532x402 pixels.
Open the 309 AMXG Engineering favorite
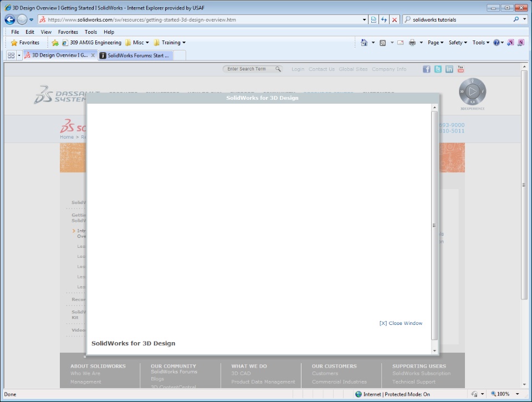91,43
